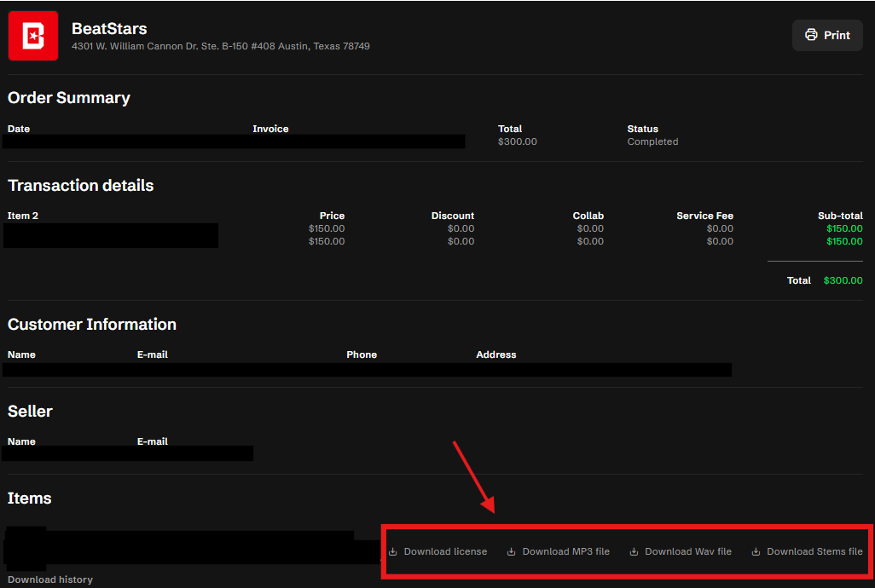
Task: Click the redacted item thumbnail under Items
Action: tap(25, 546)
